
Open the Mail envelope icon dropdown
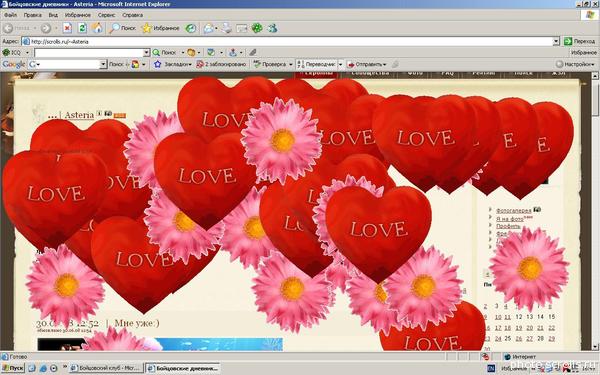click(x=210, y=28)
